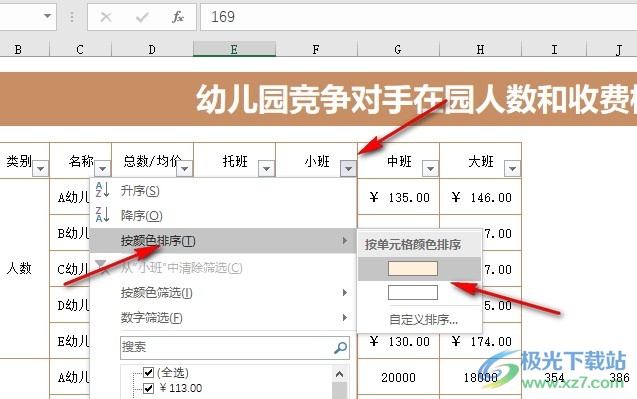Sort by the white cell color swatch
The width and height of the screenshot is (637, 399).
click(413, 293)
